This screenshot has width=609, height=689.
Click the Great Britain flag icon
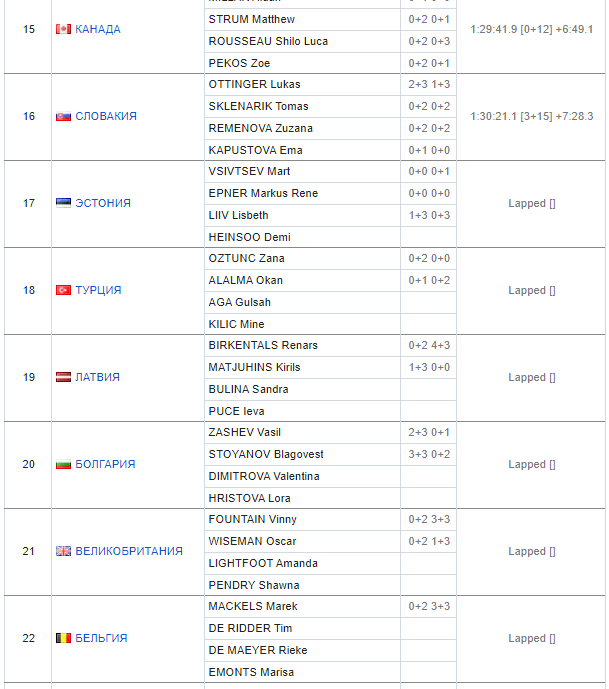tap(63, 552)
